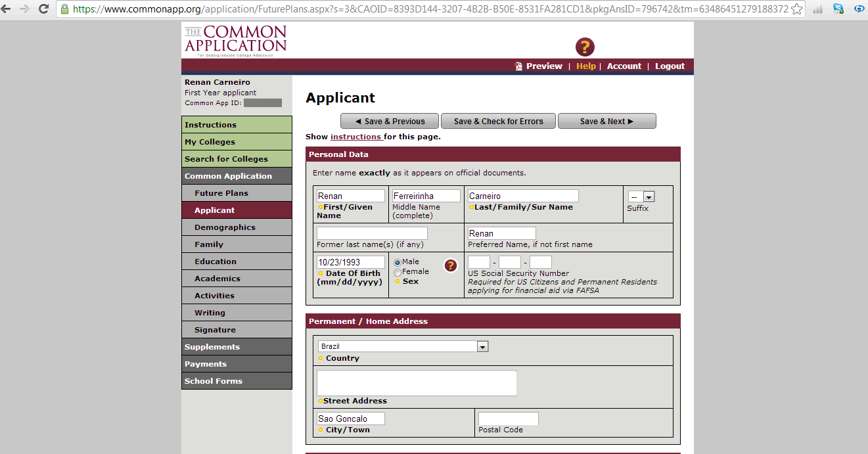868x454 pixels.
Task: Click the Applicant page heading
Action: (x=340, y=98)
